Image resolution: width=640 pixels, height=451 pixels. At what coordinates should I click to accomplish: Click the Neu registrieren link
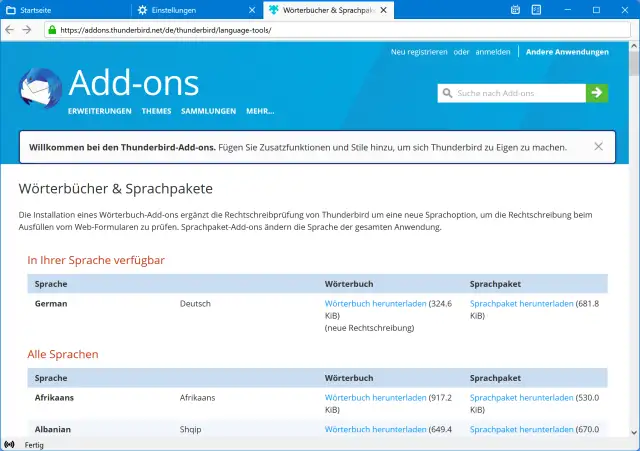tap(419, 52)
